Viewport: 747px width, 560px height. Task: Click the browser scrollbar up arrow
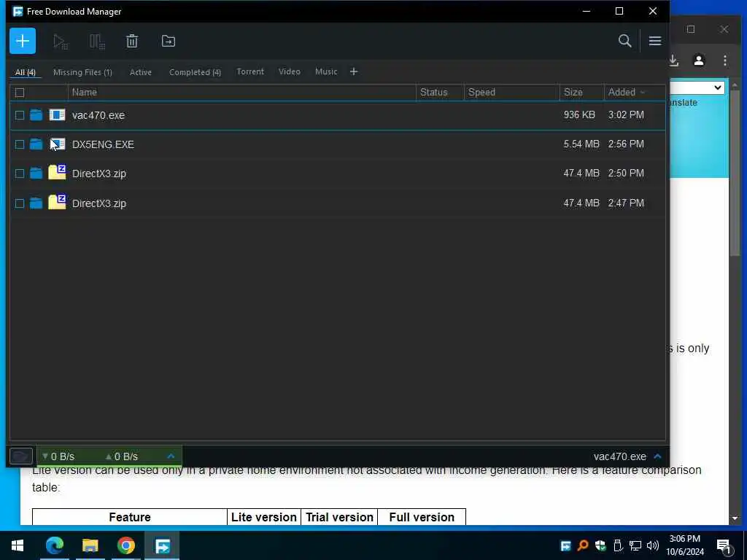click(x=735, y=85)
